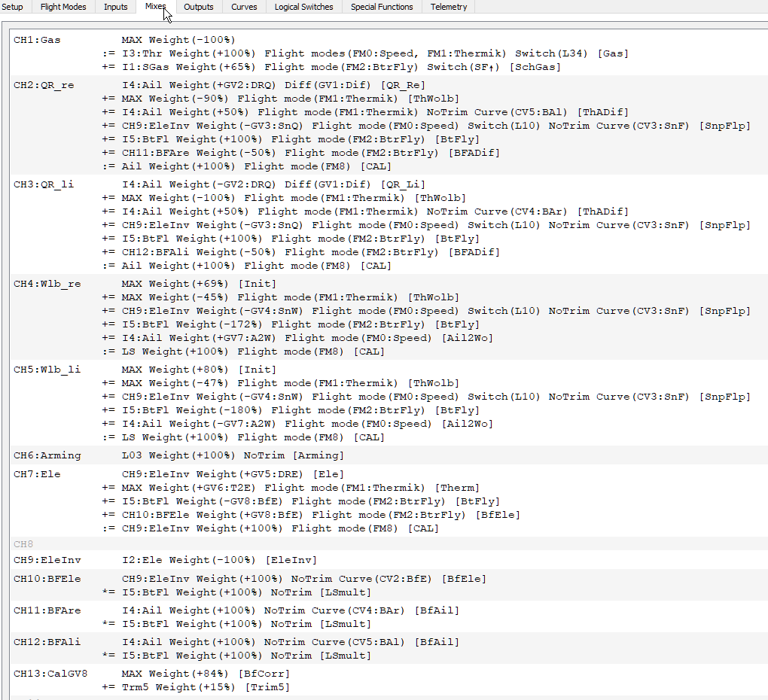
Task: Select the I5:BtFl Weight(-180%) mix line
Action: tap(291, 410)
